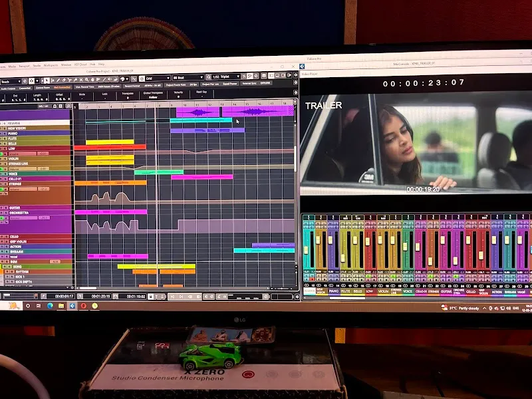Click the FLUTE channel volume fader

(342, 258)
